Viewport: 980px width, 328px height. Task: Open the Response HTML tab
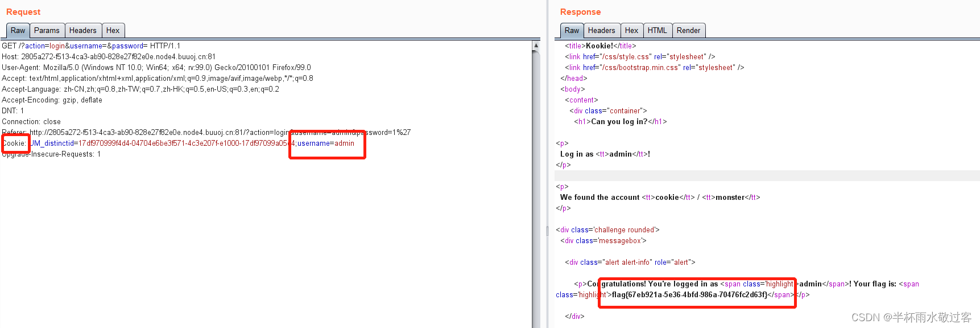coord(657,31)
